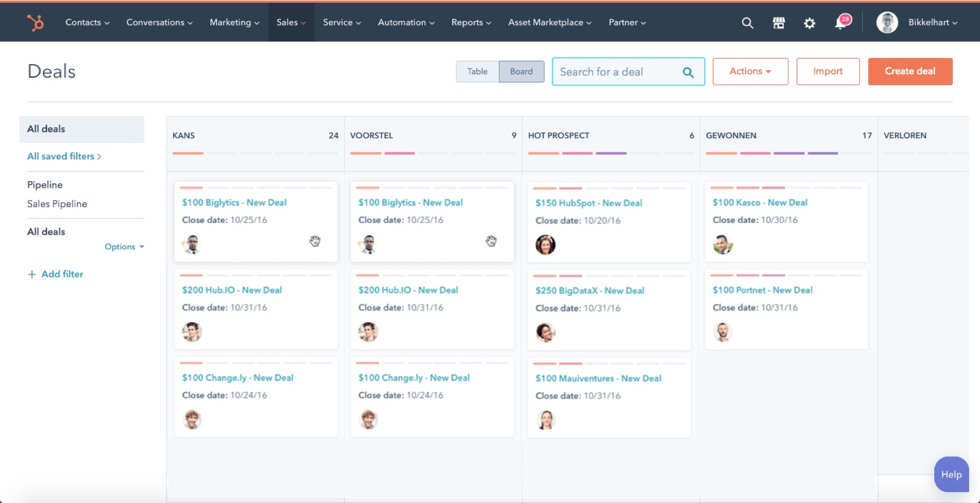Click the Add filter link
The height and width of the screenshot is (503, 980).
tap(62, 274)
